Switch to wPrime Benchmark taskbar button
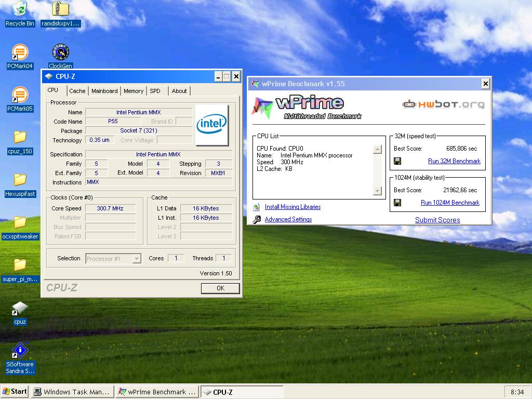Screen dimensions: 532x399 point(157,392)
